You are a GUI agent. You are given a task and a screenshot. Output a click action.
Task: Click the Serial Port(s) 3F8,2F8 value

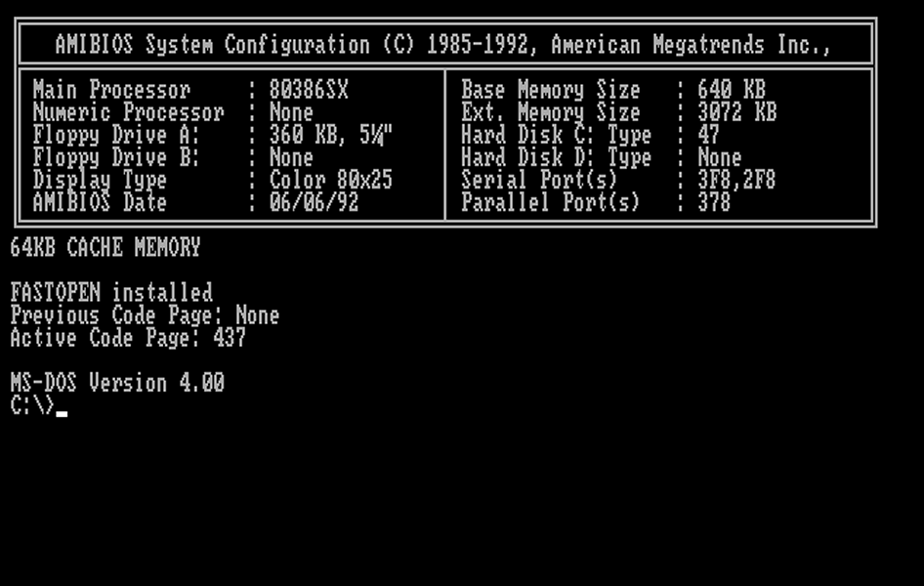pos(736,181)
